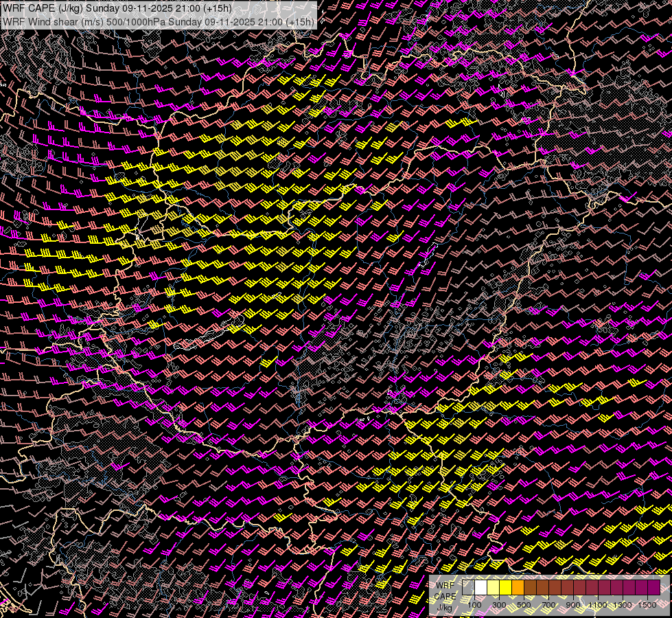Screen dimensions: 672x618
Task: Click the 1100 legend scale label
Action: coord(598,604)
